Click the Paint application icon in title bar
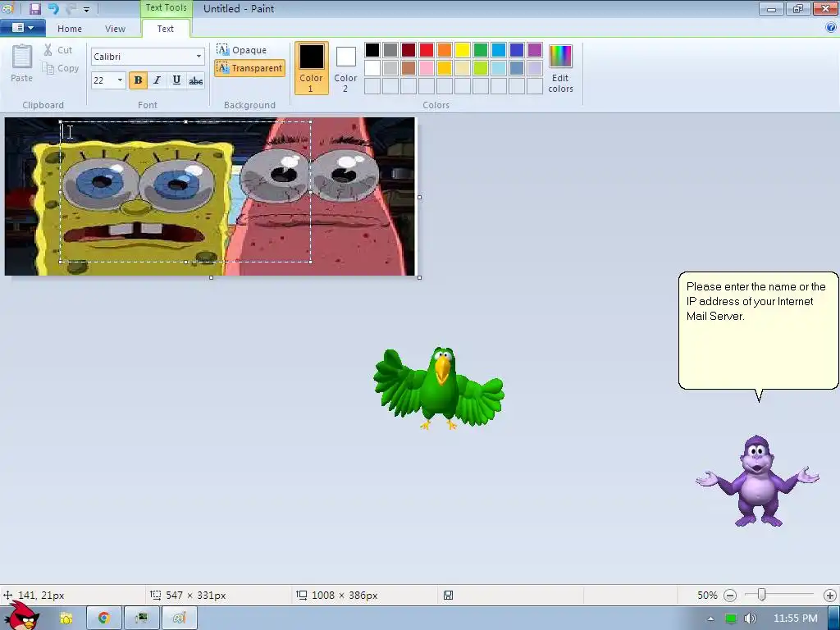Image resolution: width=840 pixels, height=630 pixels. pyautogui.click(x=7, y=8)
